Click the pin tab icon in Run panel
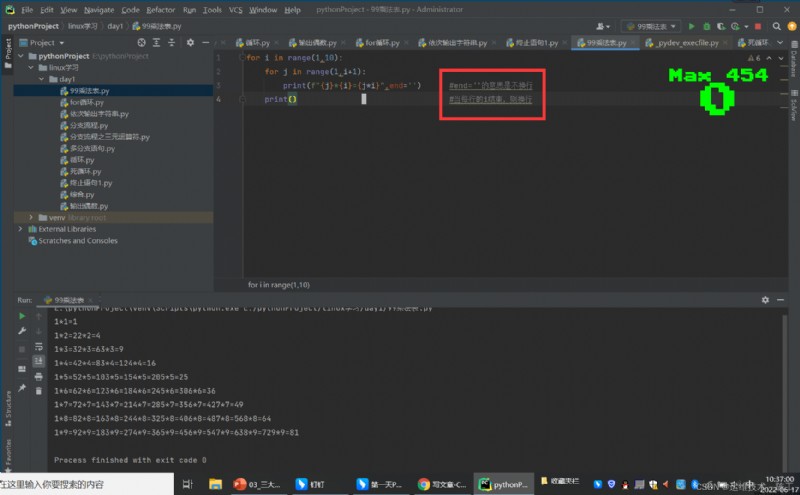 (21, 388)
